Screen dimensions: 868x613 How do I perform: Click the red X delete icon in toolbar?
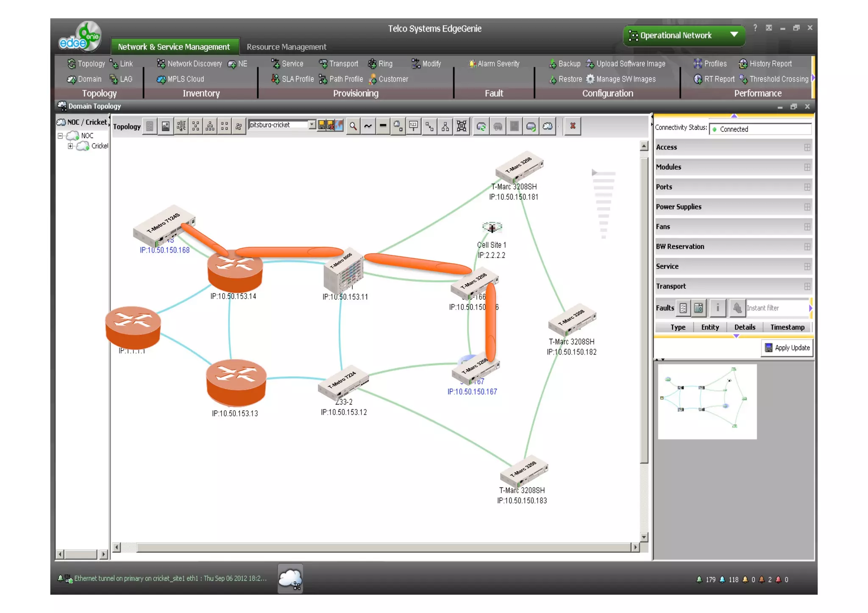(x=573, y=126)
